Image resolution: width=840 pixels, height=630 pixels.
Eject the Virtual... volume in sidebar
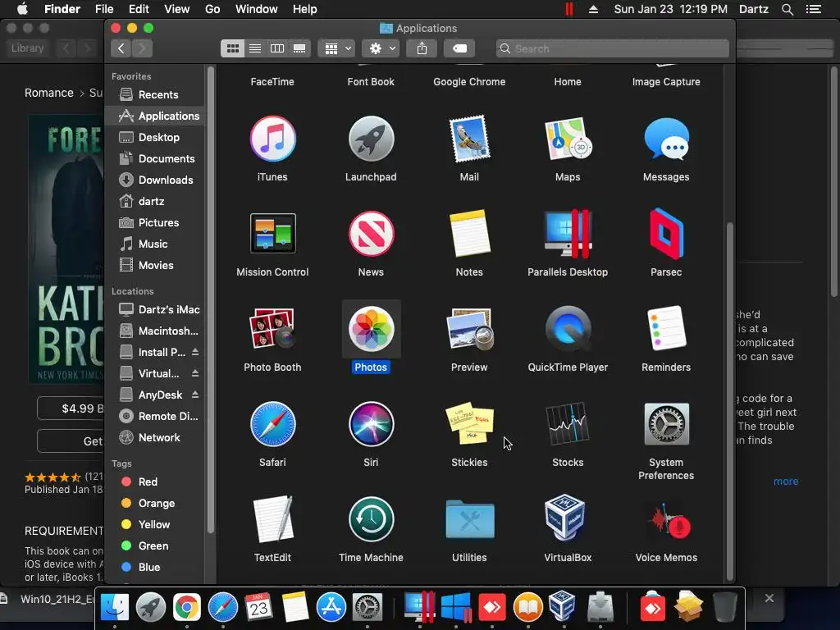point(195,373)
